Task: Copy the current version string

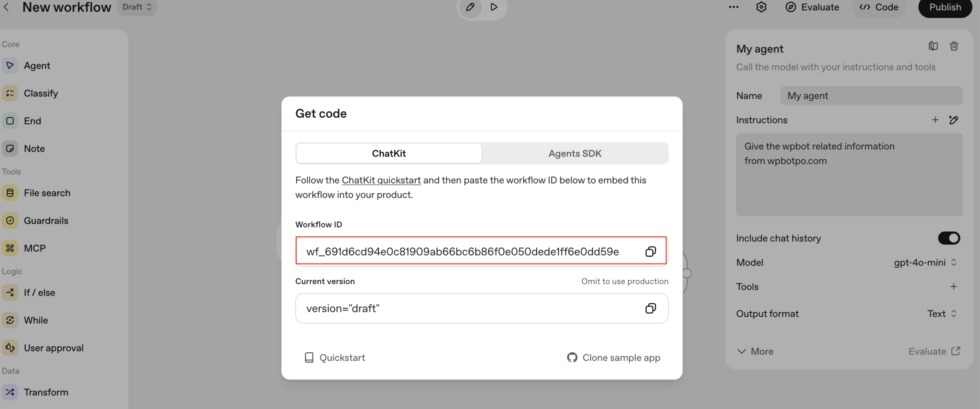Action: (x=650, y=308)
